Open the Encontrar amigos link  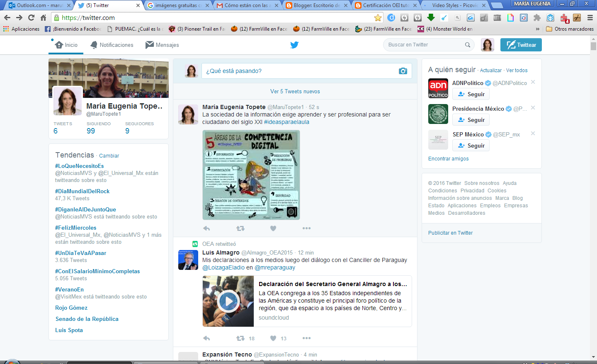tap(449, 159)
